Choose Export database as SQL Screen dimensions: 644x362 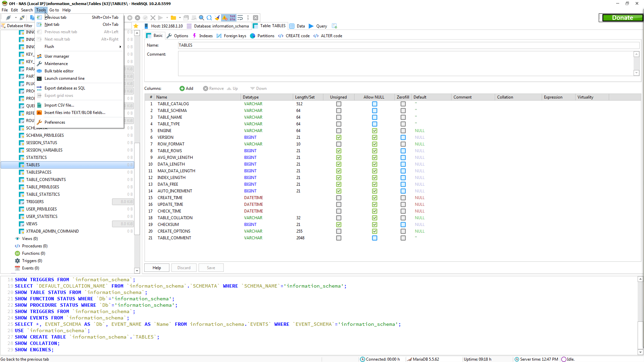coord(65,88)
